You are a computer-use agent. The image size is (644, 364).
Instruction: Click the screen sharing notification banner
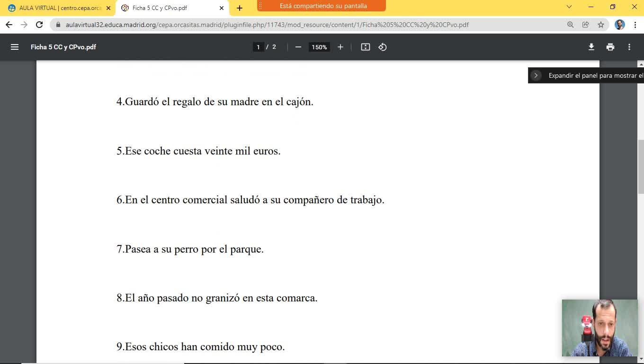(322, 6)
